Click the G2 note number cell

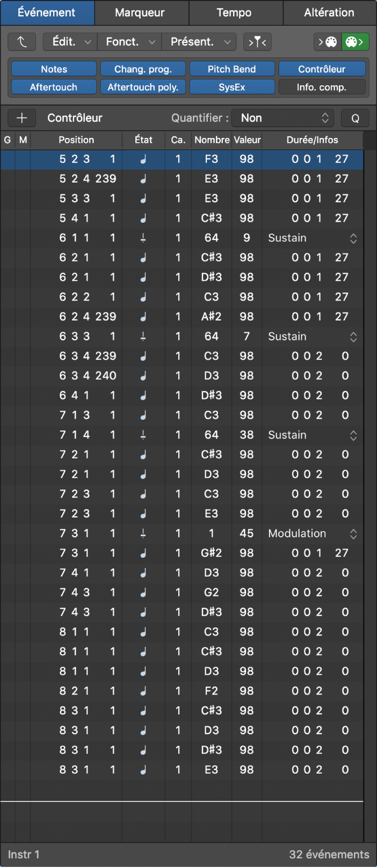pyautogui.click(x=212, y=593)
